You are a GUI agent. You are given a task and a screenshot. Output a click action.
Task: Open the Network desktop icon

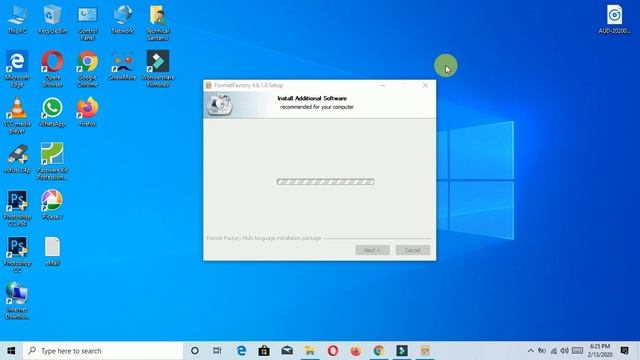122,19
